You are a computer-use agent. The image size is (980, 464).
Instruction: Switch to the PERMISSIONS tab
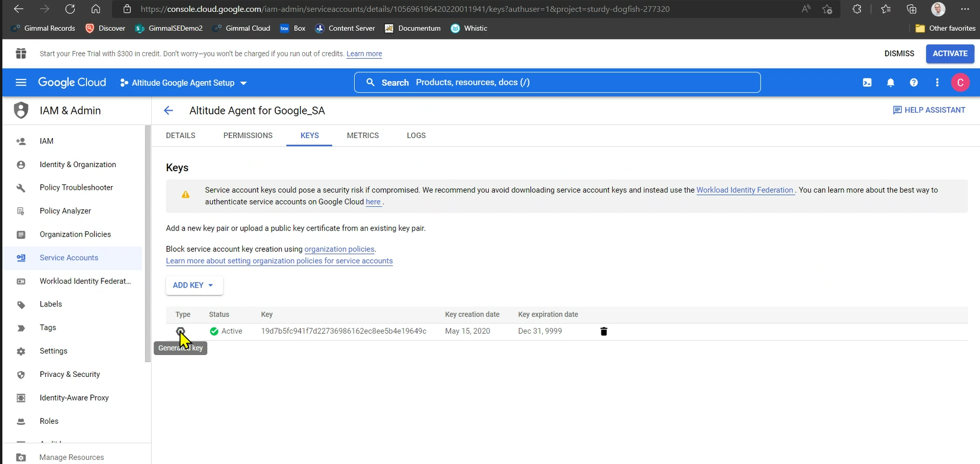[248, 135]
